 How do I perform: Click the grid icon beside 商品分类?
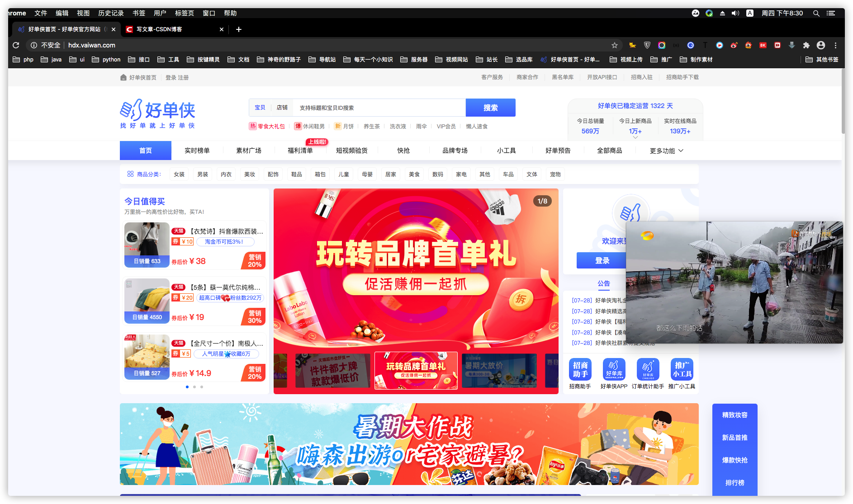[130, 174]
